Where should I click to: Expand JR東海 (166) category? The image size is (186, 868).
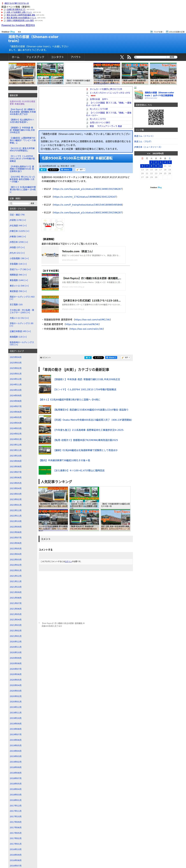click(24, 237)
